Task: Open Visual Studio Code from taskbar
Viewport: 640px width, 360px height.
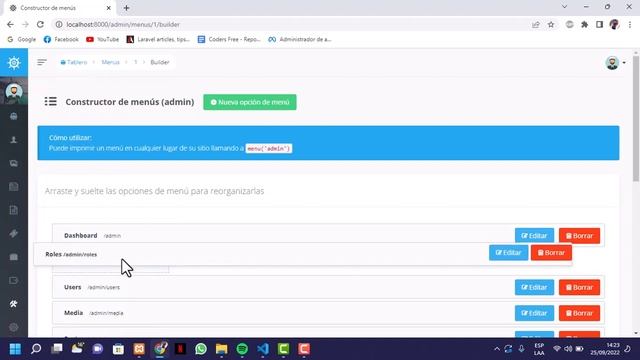Action: pyautogui.click(x=263, y=349)
